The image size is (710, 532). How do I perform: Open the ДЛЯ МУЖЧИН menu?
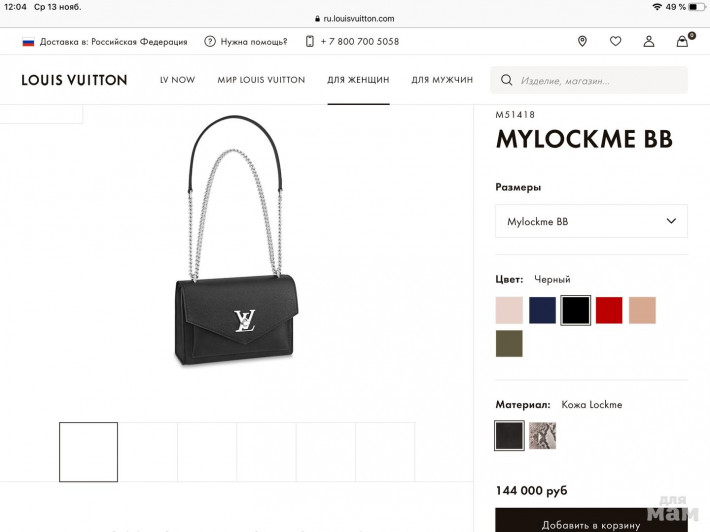[x=442, y=80]
